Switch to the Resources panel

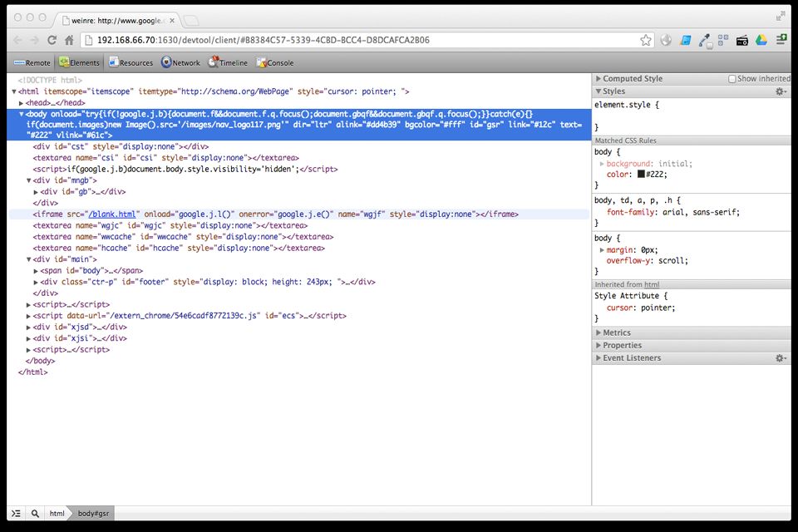(131, 62)
